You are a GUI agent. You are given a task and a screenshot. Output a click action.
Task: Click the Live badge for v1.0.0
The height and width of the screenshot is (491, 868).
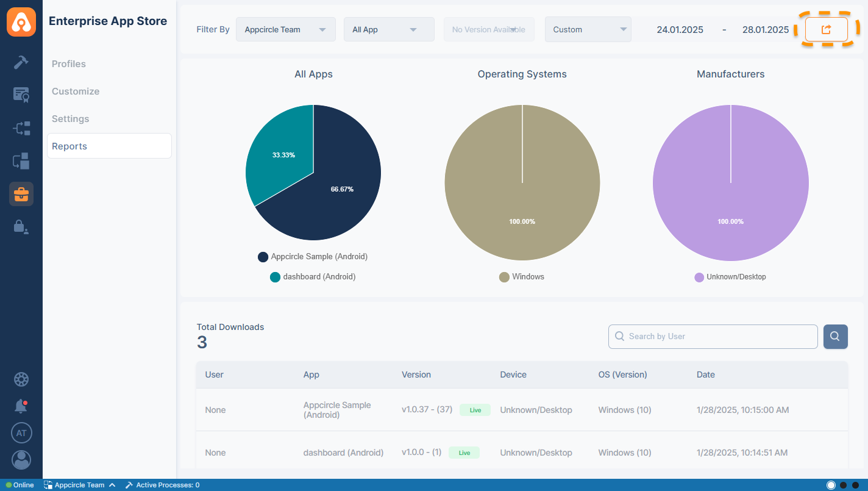pos(464,453)
